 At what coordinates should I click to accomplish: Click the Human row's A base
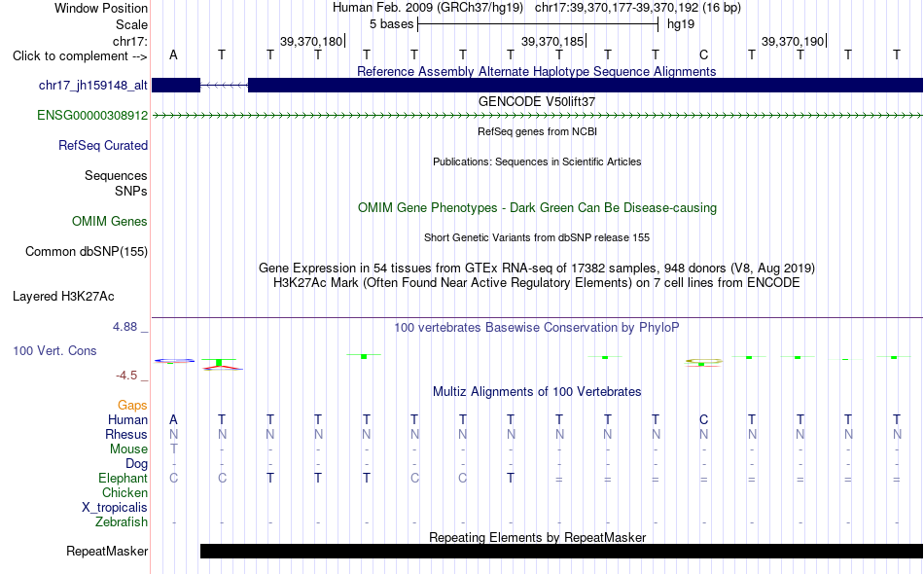173,419
